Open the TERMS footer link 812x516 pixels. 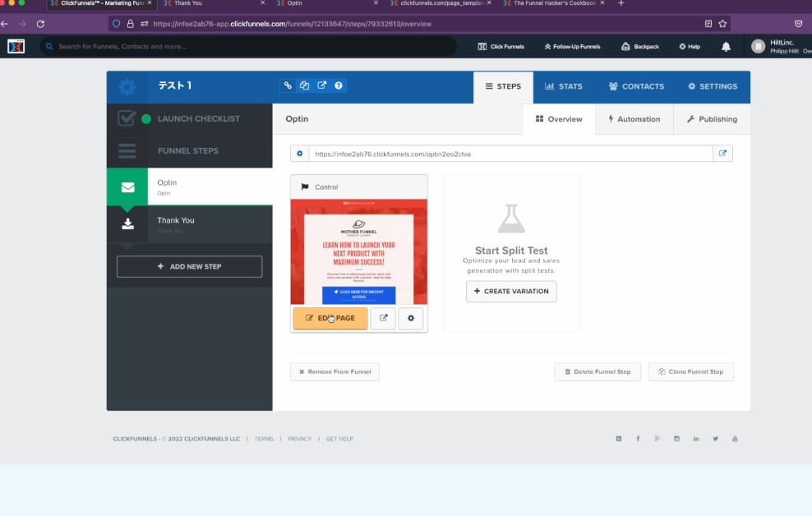(x=264, y=439)
